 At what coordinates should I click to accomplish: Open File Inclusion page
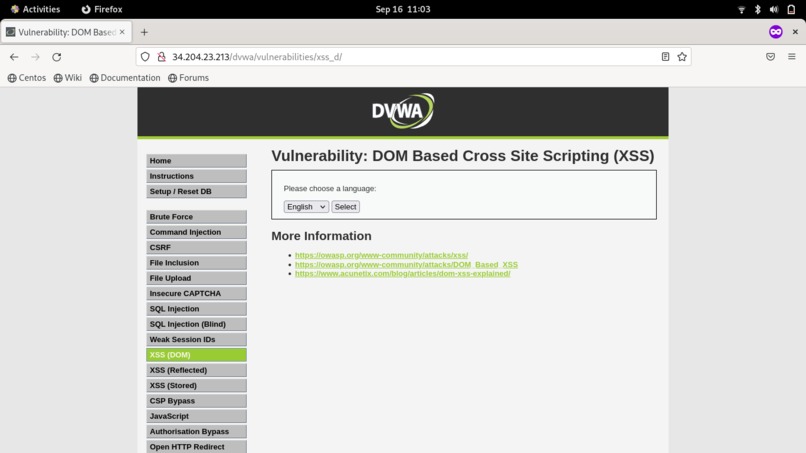coord(196,263)
